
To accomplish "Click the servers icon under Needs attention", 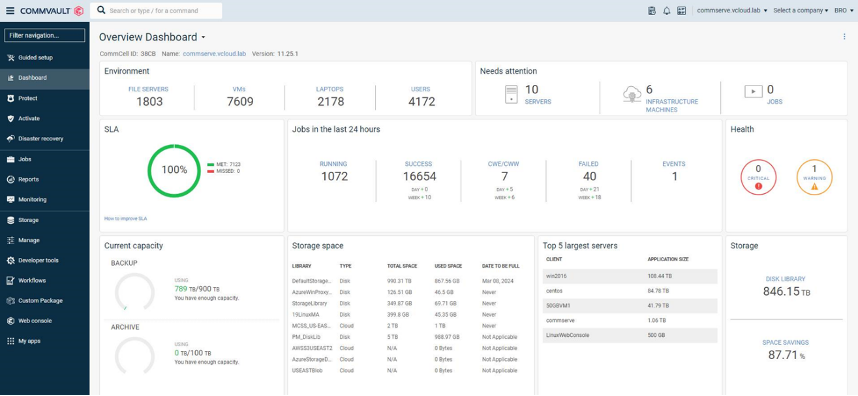I will click(512, 94).
